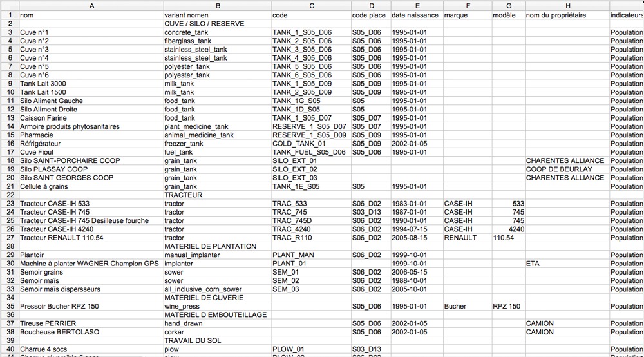Select the 'MATERIEL DE CUVERIE' cell
The height and width of the screenshot is (357, 644).
point(217,298)
